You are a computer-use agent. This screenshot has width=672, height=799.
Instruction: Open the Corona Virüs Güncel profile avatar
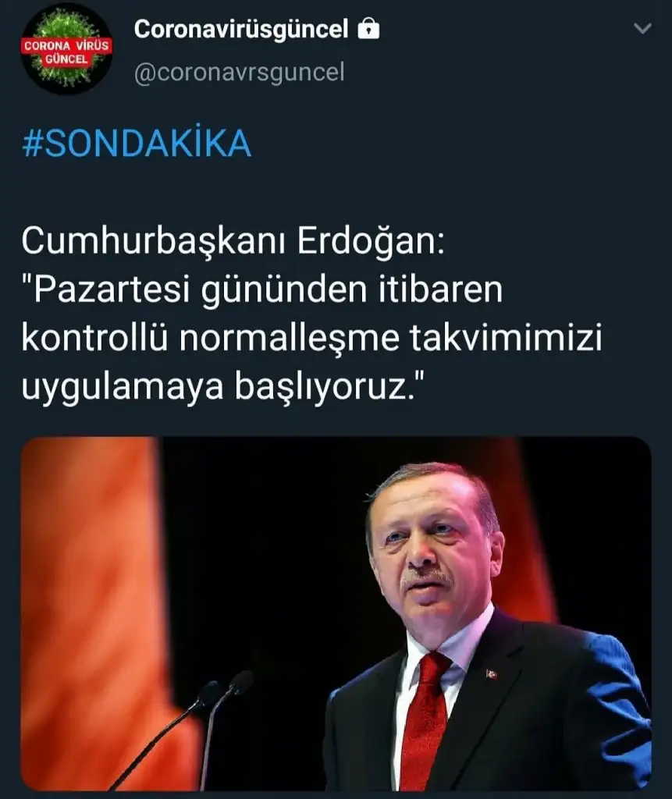click(x=66, y=50)
